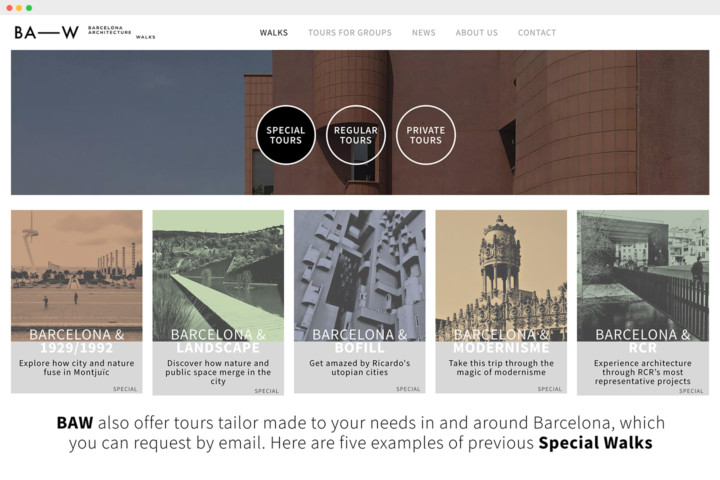Navigate to the Contact page
720x480 pixels.
(536, 33)
